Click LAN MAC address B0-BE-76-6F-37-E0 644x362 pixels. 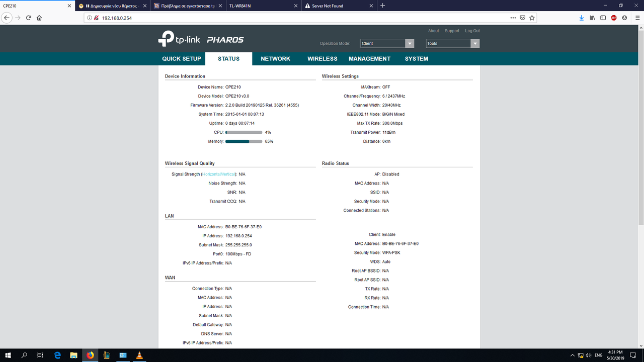(244, 227)
